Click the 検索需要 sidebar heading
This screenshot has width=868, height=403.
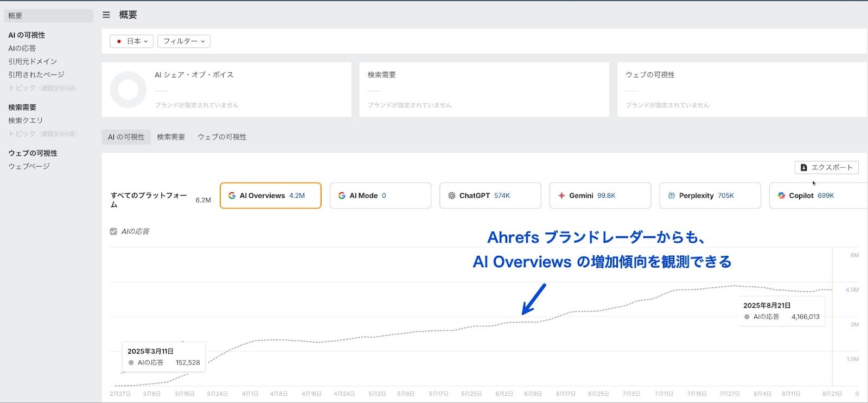[x=22, y=108]
